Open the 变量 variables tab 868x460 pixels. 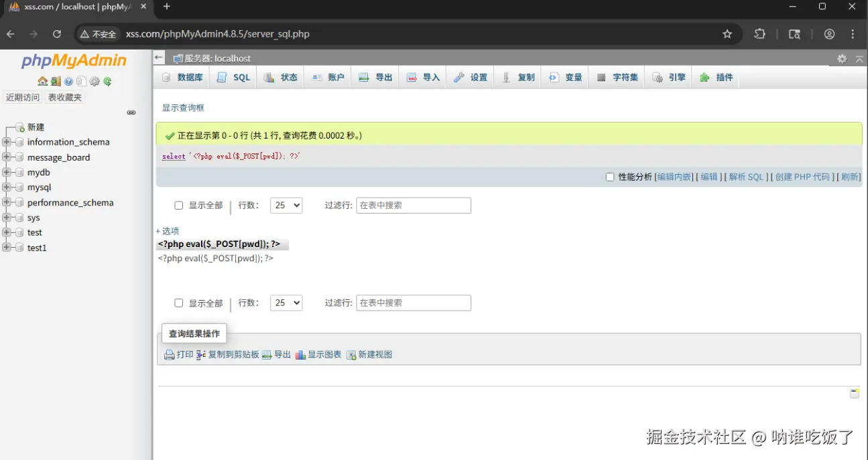[566, 78]
